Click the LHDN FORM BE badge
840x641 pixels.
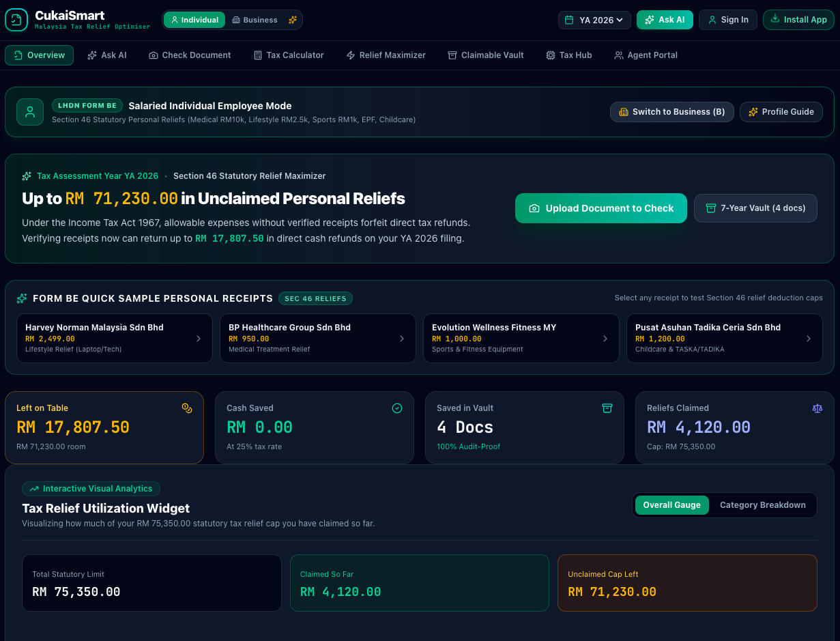coord(87,106)
